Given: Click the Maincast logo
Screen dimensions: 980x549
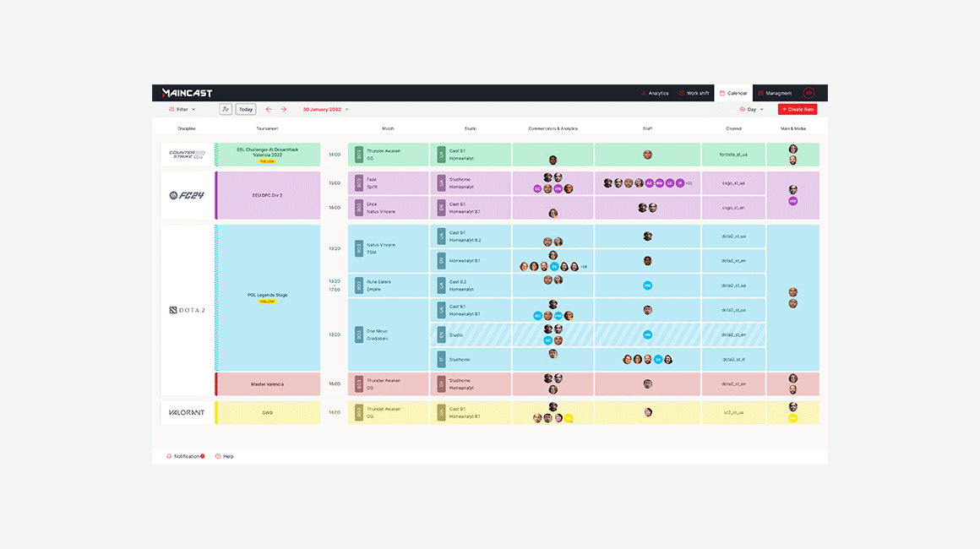Looking at the screenshot, I should point(187,93).
